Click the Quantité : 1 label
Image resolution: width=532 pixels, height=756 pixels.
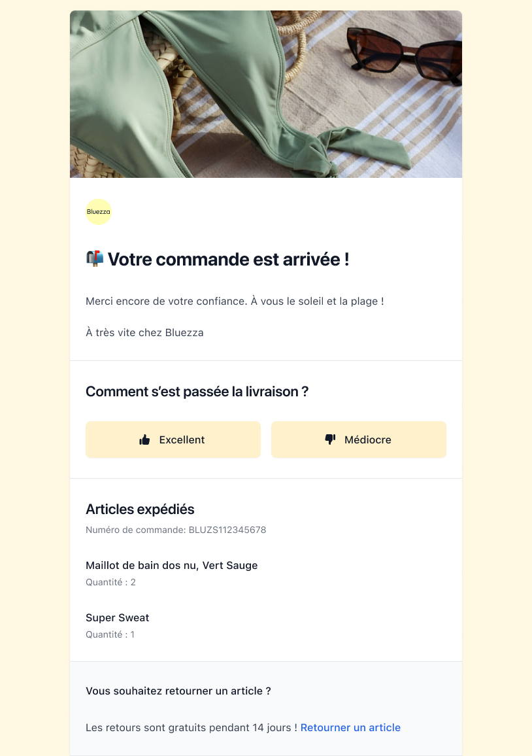pos(110,634)
